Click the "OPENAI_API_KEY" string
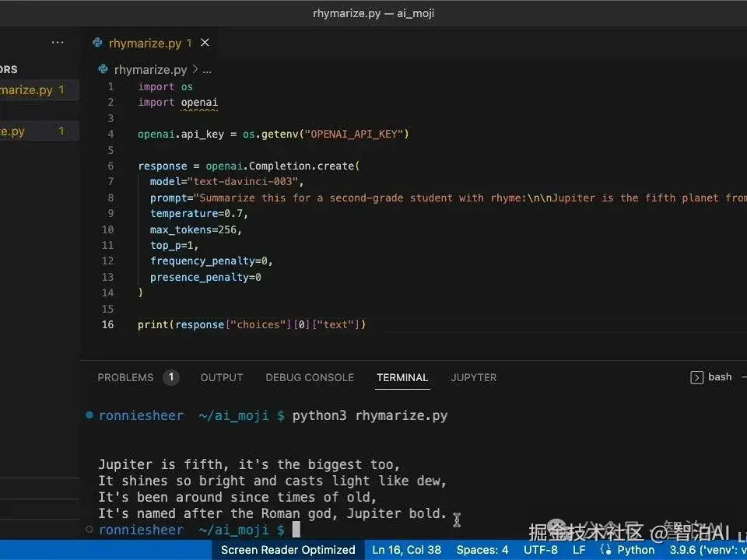This screenshot has width=747, height=560. [x=353, y=135]
